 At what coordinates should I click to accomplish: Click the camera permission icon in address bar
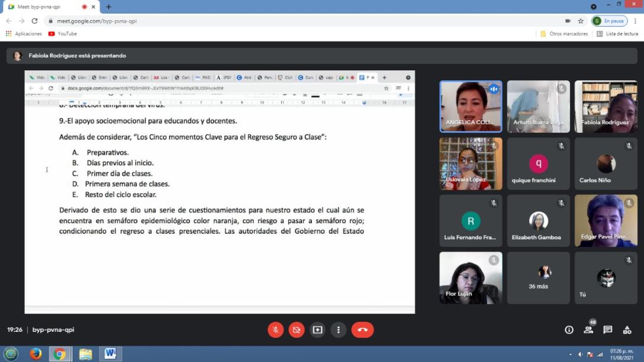tap(568, 21)
